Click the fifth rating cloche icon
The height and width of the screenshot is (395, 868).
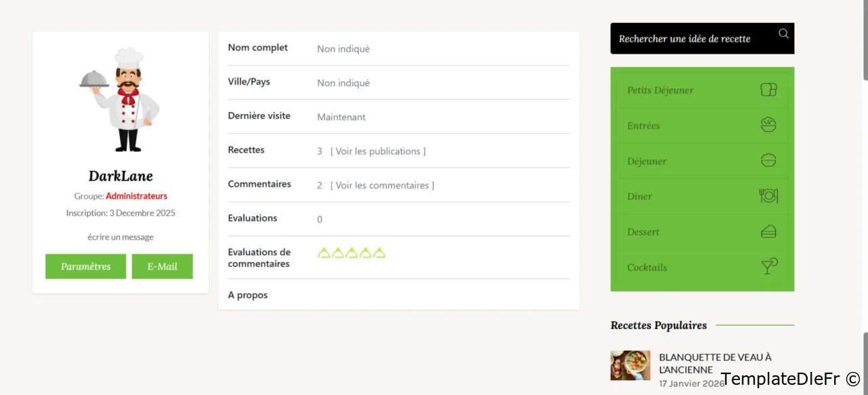tap(379, 253)
